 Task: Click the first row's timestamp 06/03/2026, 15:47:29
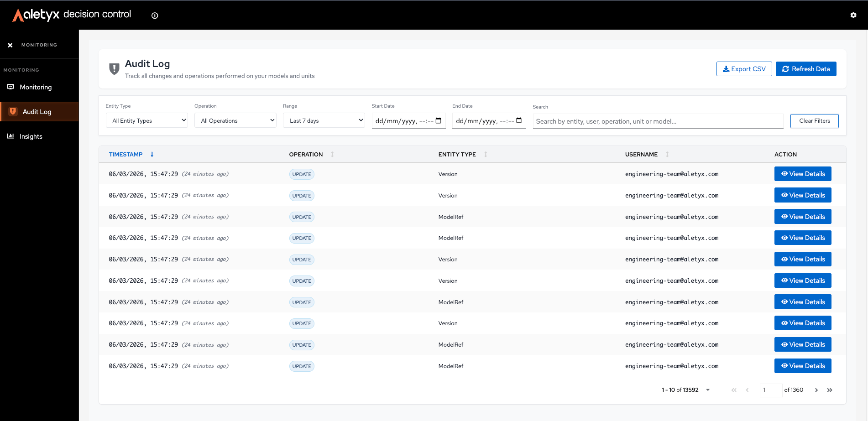[143, 174]
